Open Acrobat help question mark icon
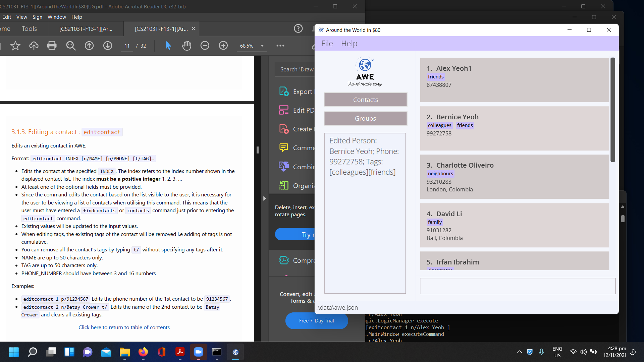644x362 pixels. [x=298, y=29]
